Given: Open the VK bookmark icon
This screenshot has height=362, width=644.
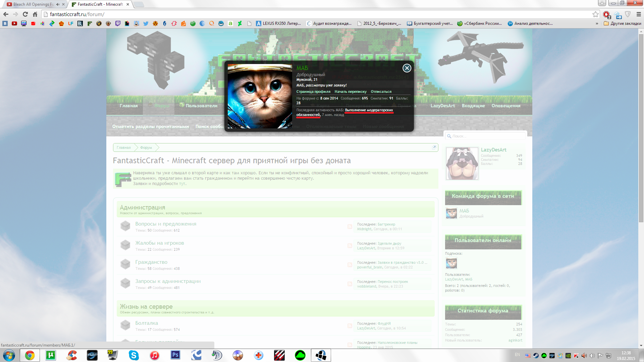Looking at the screenshot, I should point(5,23).
